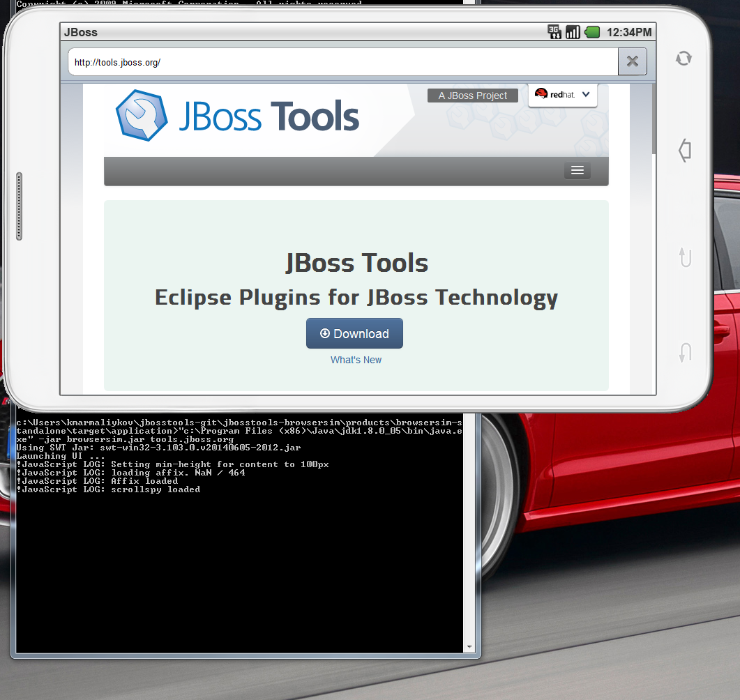Click the signal strength bars icon

coord(573,32)
